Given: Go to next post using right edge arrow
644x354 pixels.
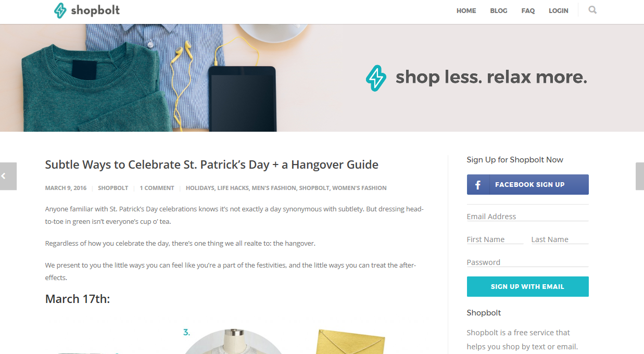Looking at the screenshot, I should 640,176.
